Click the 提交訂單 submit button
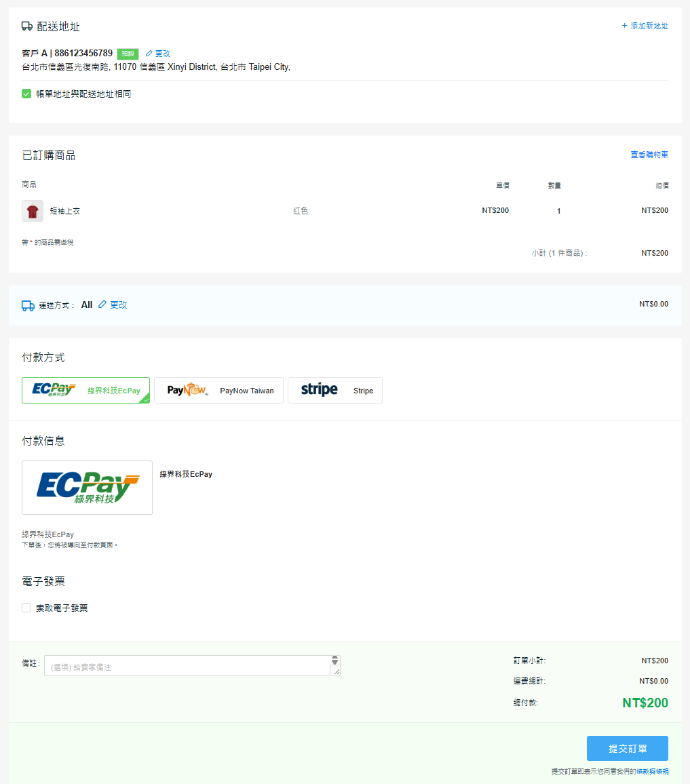The image size is (690, 784). 628,748
